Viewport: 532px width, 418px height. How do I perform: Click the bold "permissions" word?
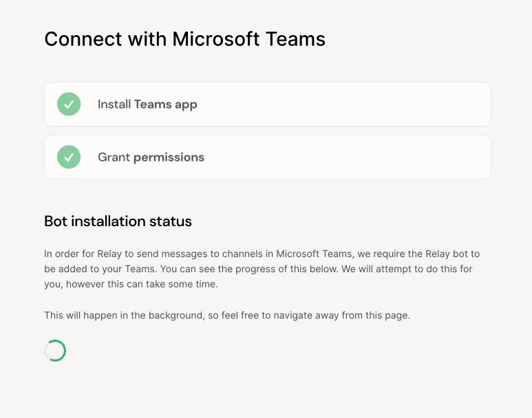[169, 157]
